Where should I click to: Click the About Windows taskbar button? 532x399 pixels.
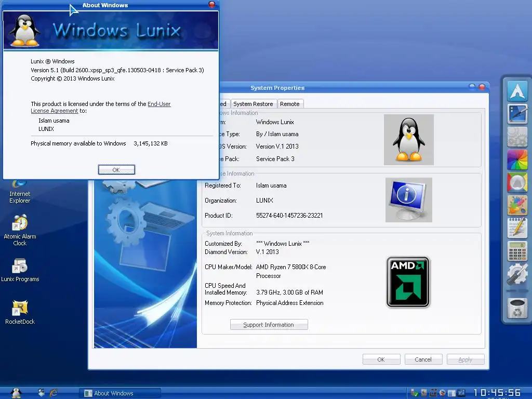click(x=120, y=393)
